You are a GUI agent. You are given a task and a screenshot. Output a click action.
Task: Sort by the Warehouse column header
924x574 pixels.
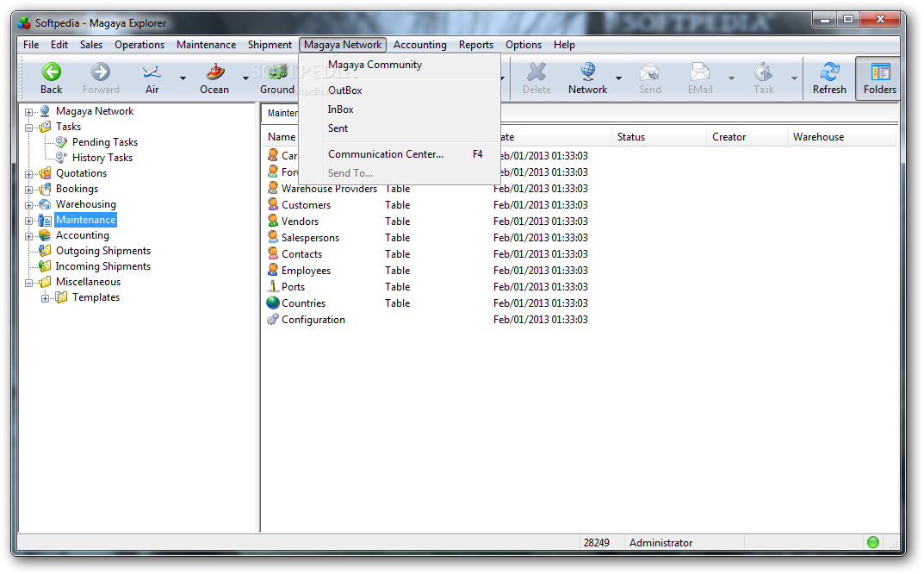click(841, 137)
